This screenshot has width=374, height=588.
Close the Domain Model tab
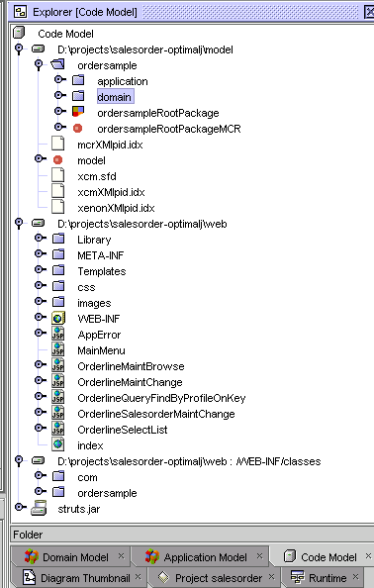121,556
